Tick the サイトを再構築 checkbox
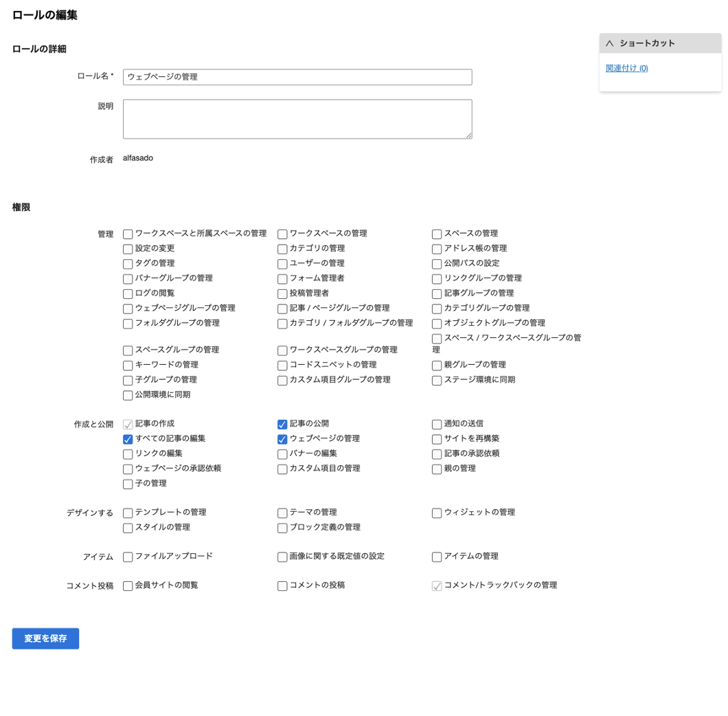 click(437, 439)
